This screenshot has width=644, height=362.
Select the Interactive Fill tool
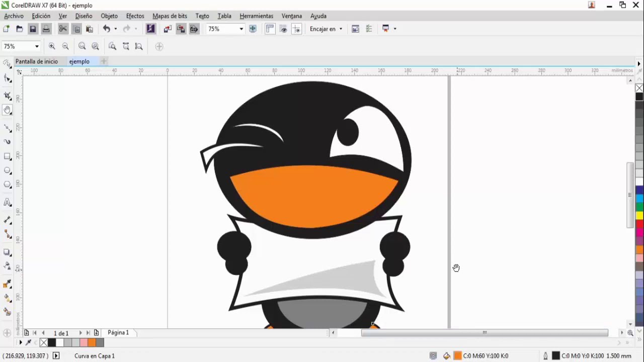[x=7, y=298]
